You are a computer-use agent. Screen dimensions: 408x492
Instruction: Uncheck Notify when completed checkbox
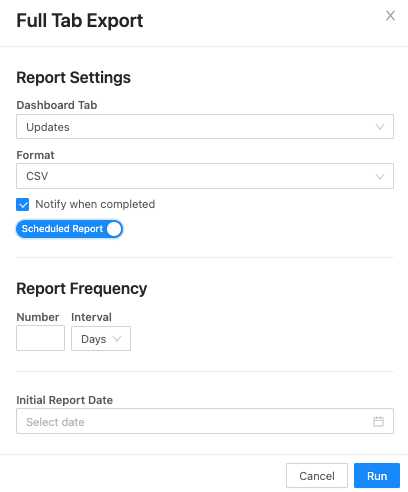pyautogui.click(x=23, y=204)
